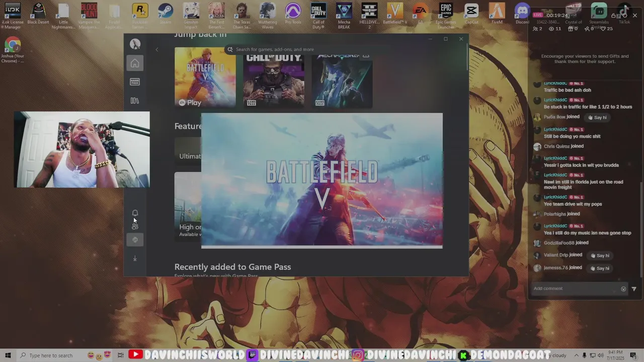Open Windows notification center icon

click(633, 355)
